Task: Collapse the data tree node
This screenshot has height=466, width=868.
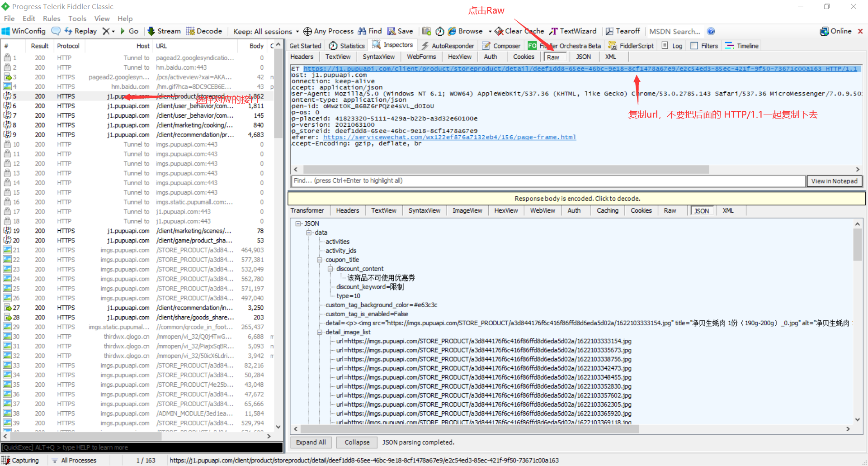Action: coord(309,233)
